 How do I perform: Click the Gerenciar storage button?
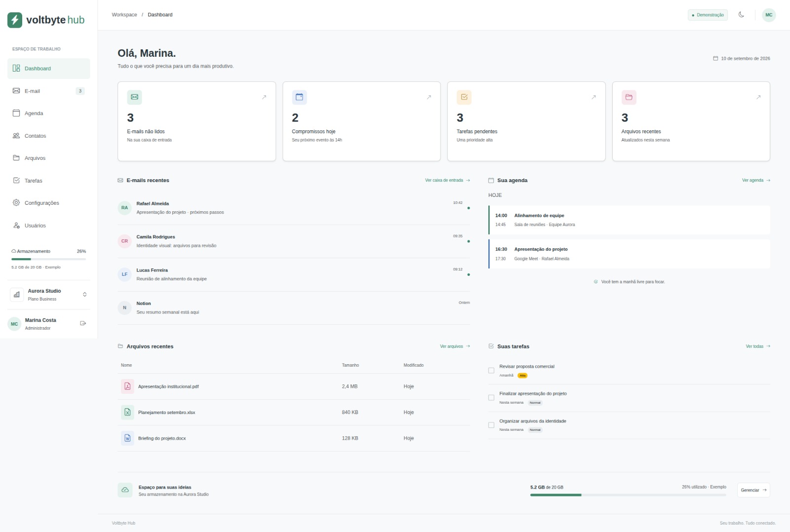(x=753, y=490)
